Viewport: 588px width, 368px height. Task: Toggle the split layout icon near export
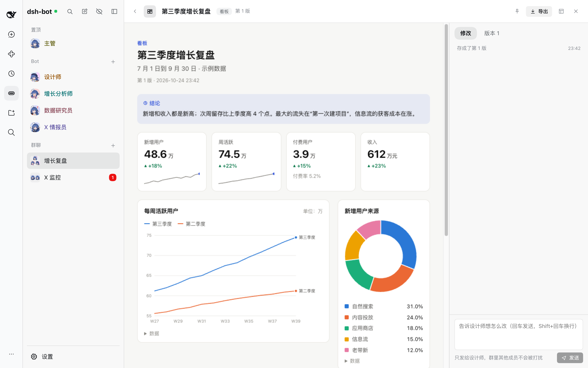[x=561, y=11]
